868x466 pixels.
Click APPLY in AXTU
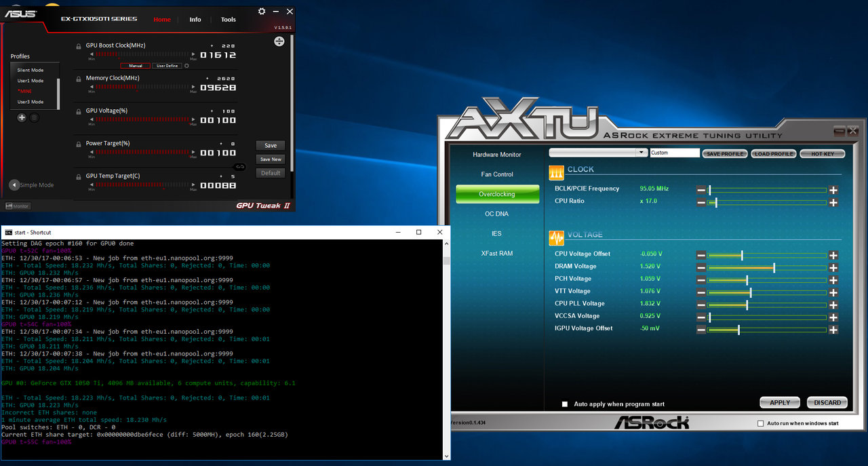[x=780, y=402]
